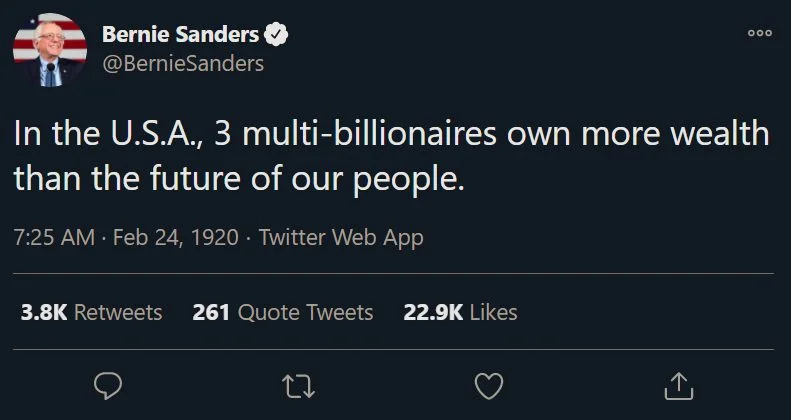791x420 pixels.
Task: Click the 3.8K retweet count number
Action: tap(43, 312)
